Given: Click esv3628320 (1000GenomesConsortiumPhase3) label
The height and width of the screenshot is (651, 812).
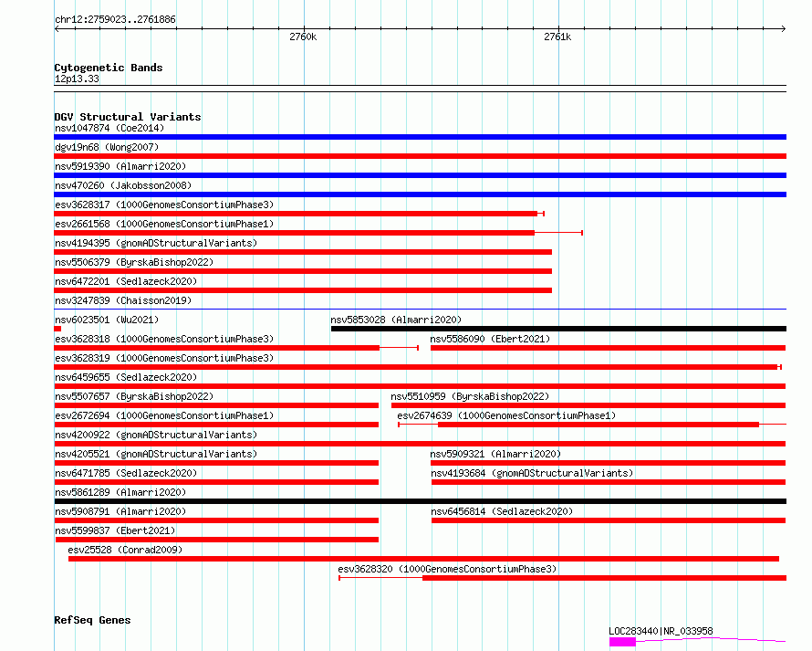Looking at the screenshot, I should click(x=447, y=569).
